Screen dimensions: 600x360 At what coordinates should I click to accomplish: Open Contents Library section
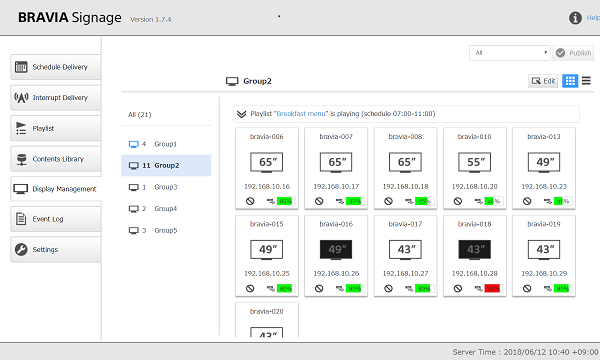coord(56,159)
